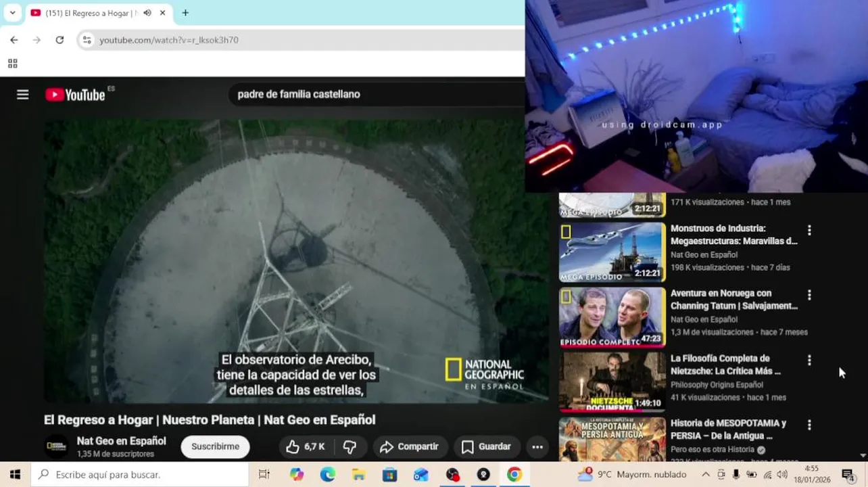The width and height of the screenshot is (868, 487).
Task: Go to YouTube home via logo
Action: click(x=76, y=95)
